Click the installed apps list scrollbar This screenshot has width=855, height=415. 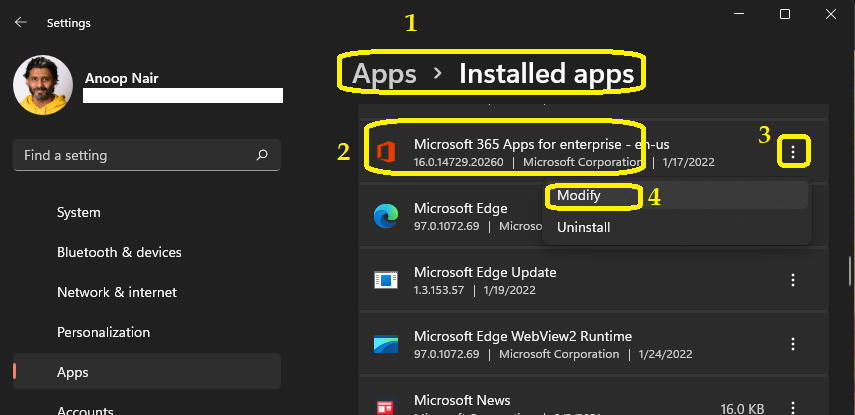(850, 271)
